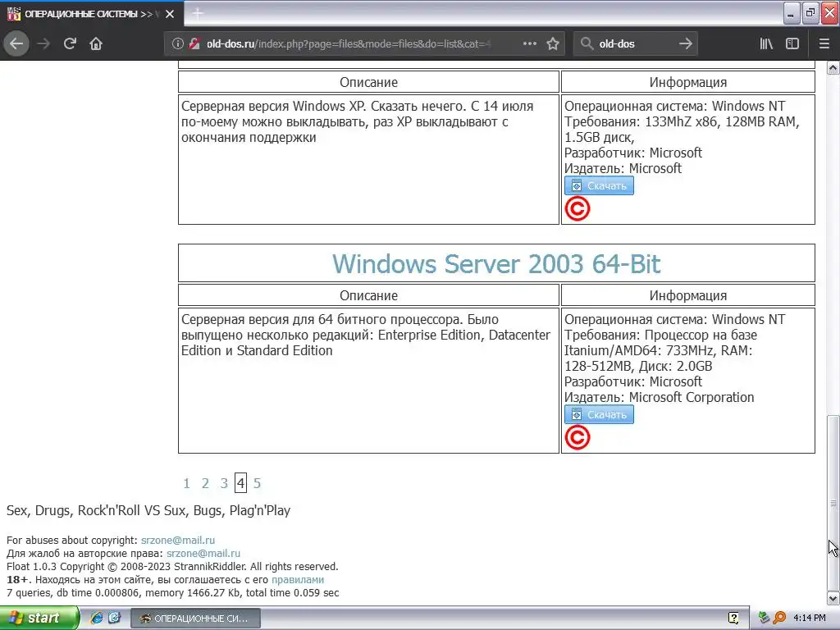
Task: Open the Windows start menu
Action: [x=39, y=618]
